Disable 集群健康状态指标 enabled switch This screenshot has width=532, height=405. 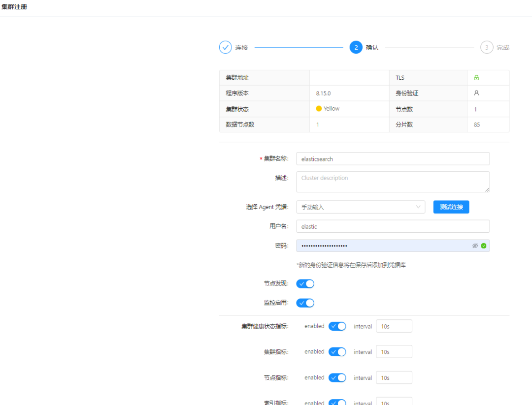[337, 326]
